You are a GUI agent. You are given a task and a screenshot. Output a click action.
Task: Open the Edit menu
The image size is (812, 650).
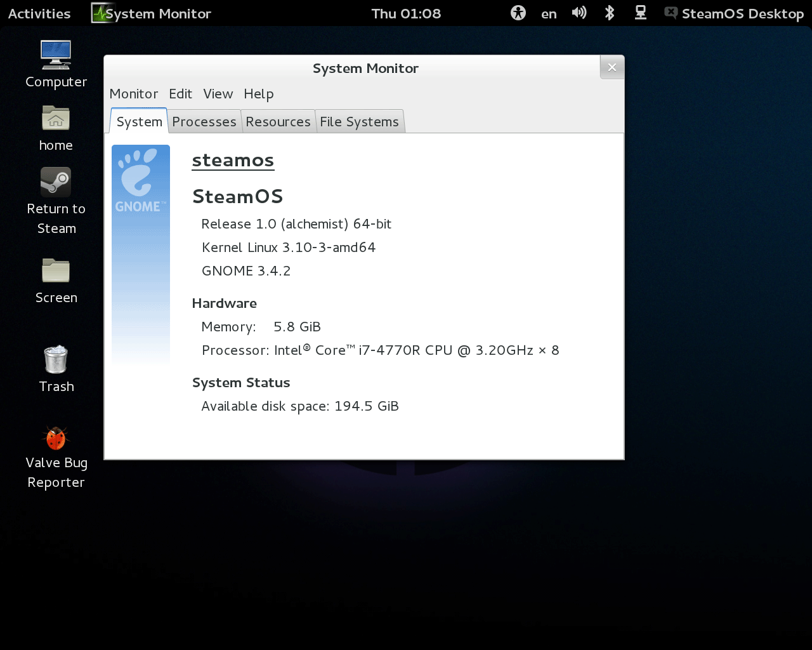[180, 94]
